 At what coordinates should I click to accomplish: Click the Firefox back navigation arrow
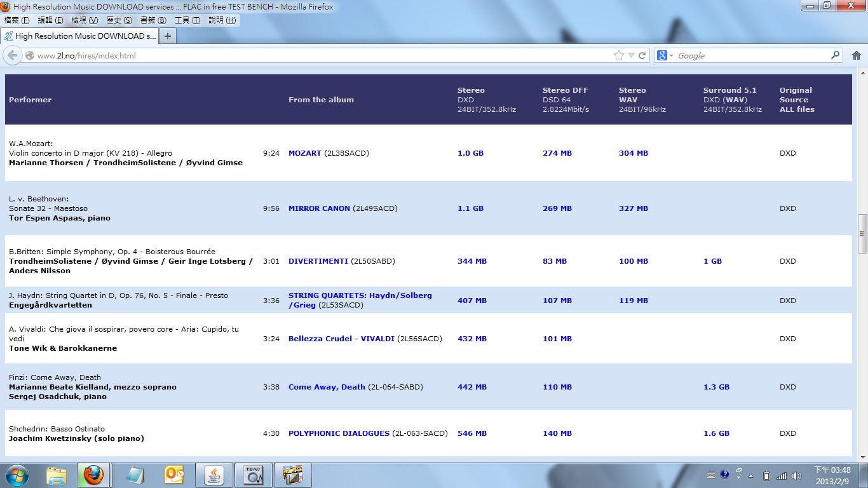click(x=12, y=55)
